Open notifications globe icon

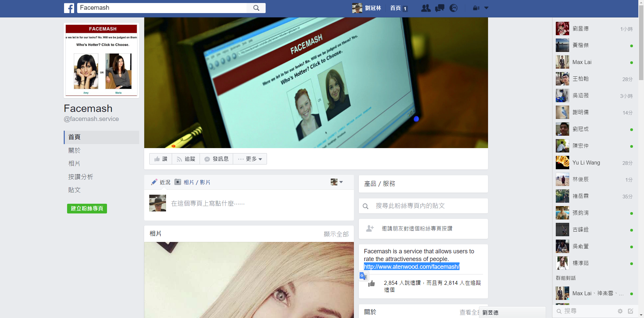[453, 8]
